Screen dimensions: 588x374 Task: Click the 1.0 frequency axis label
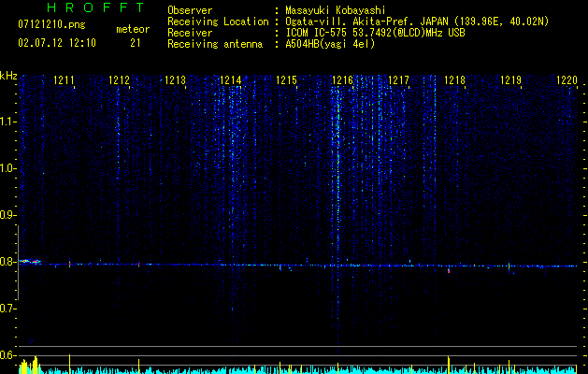[7, 168]
